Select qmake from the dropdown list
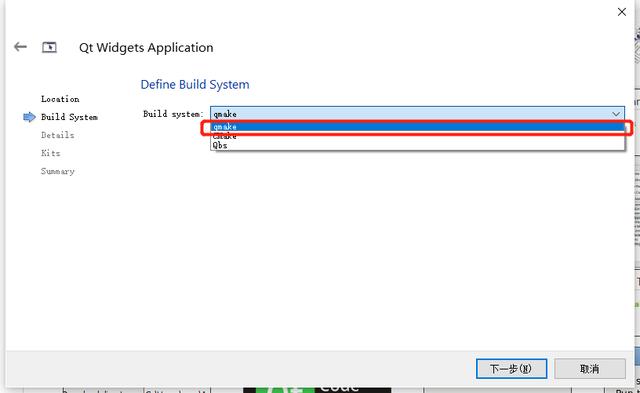The image size is (640, 393). pos(417,127)
